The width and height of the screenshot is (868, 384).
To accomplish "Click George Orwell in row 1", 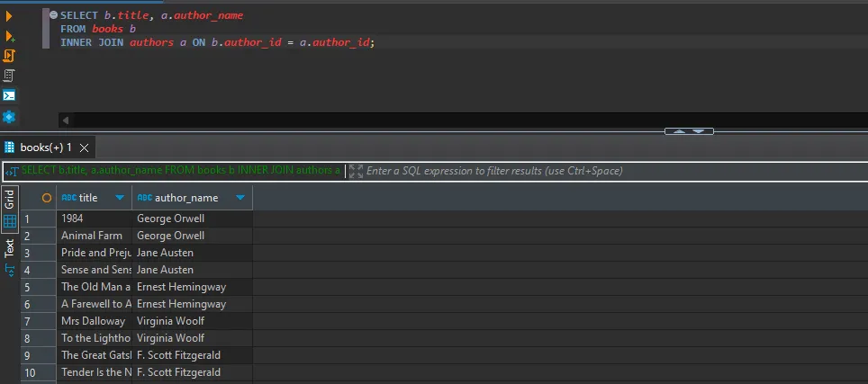I will click(192, 219).
